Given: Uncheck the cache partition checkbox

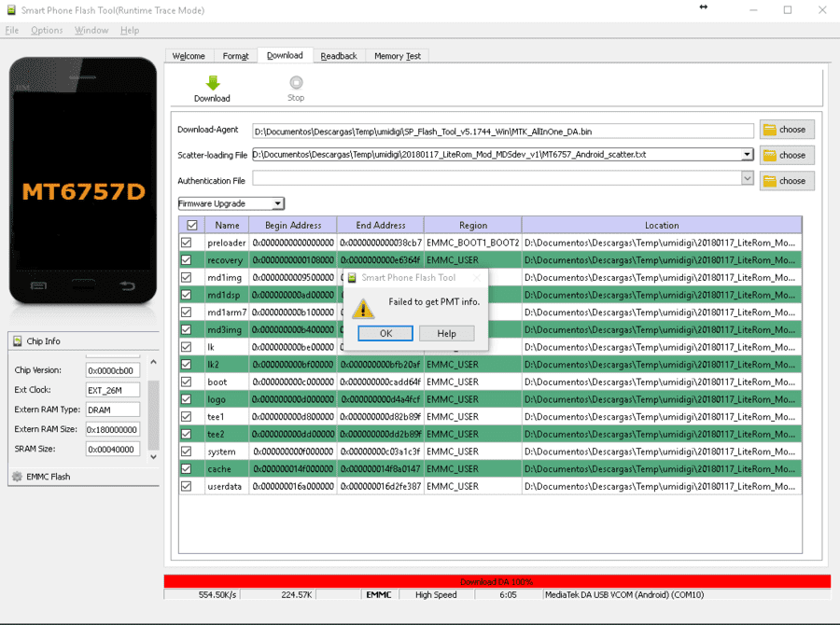Looking at the screenshot, I should click(x=187, y=468).
